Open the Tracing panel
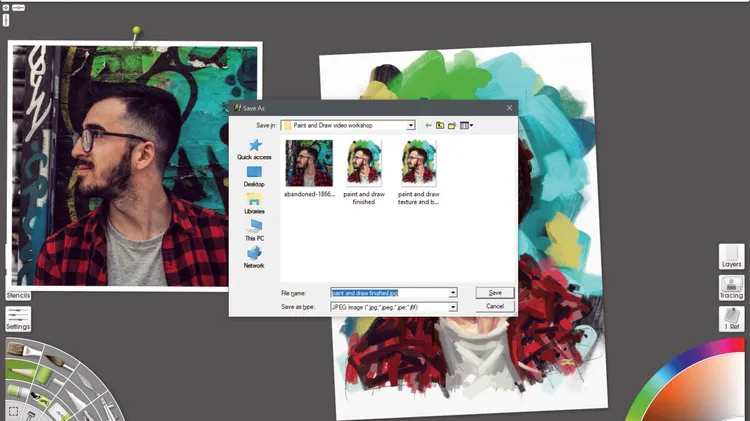This screenshot has width=750, height=421. [x=731, y=288]
